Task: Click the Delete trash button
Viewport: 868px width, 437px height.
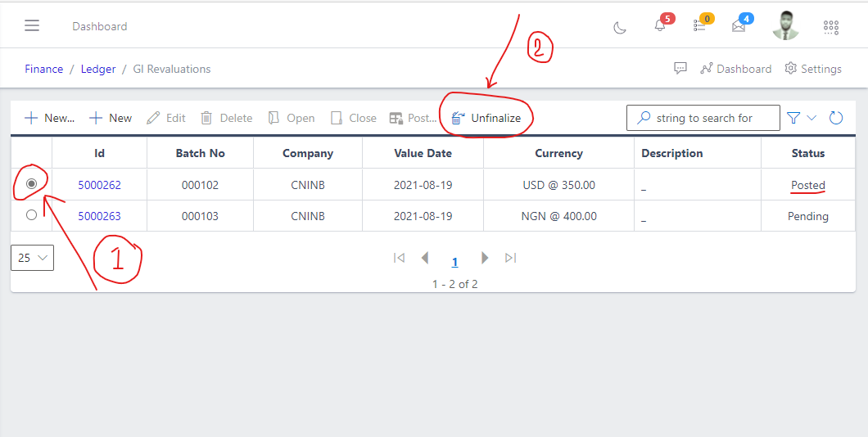Action: click(x=226, y=118)
